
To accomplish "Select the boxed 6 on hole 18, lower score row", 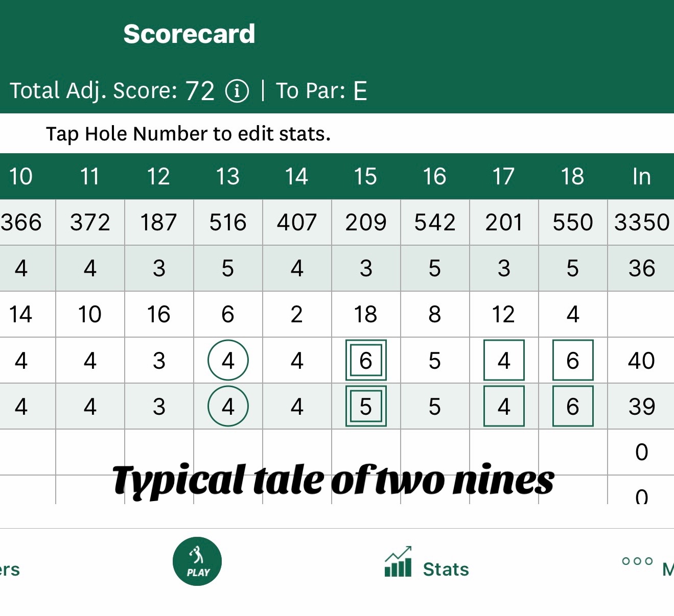I will [573, 406].
